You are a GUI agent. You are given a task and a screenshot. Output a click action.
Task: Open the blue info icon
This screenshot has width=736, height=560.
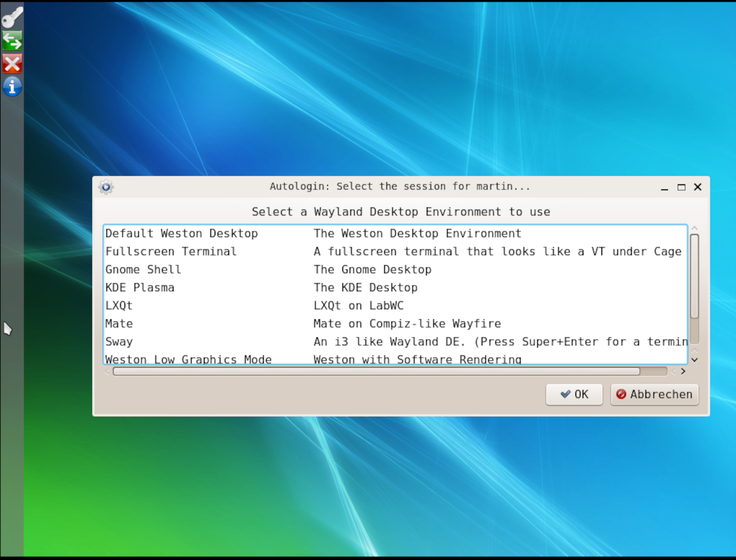click(12, 87)
